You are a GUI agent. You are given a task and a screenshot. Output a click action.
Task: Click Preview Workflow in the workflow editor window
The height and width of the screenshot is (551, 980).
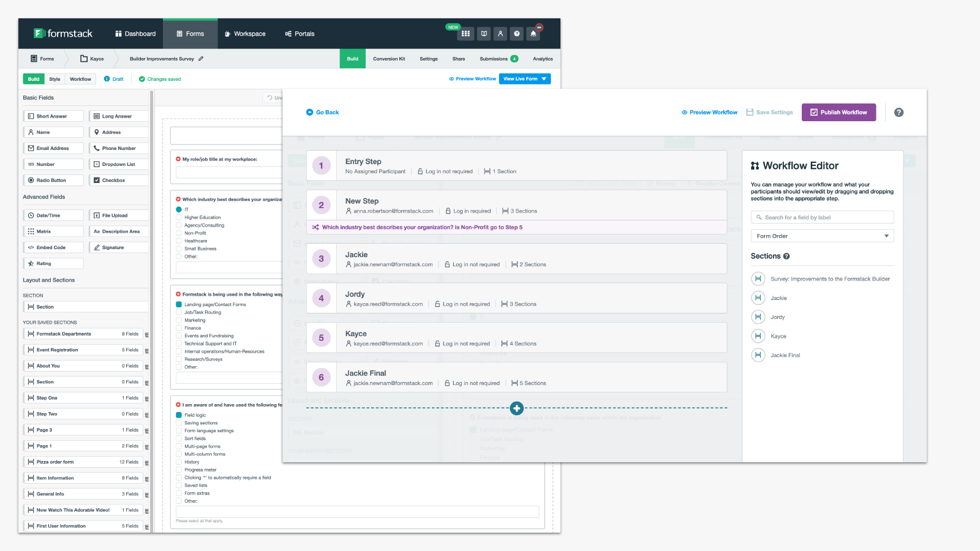tap(709, 112)
